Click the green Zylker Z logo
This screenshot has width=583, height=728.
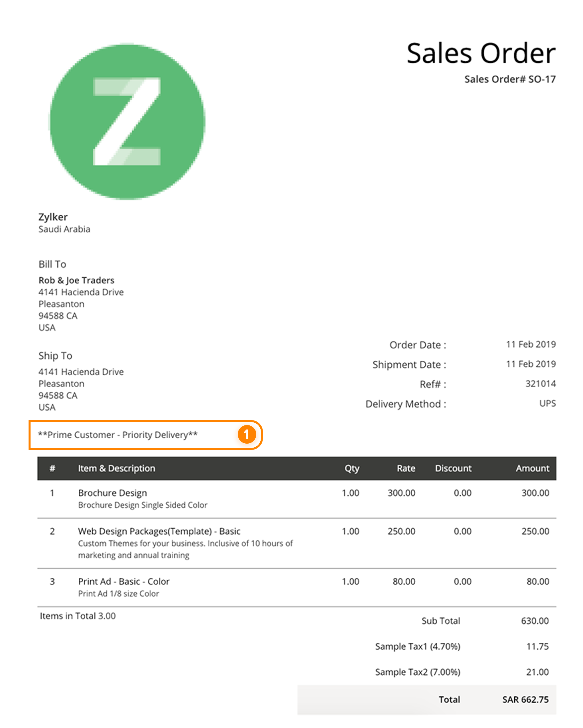(127, 121)
